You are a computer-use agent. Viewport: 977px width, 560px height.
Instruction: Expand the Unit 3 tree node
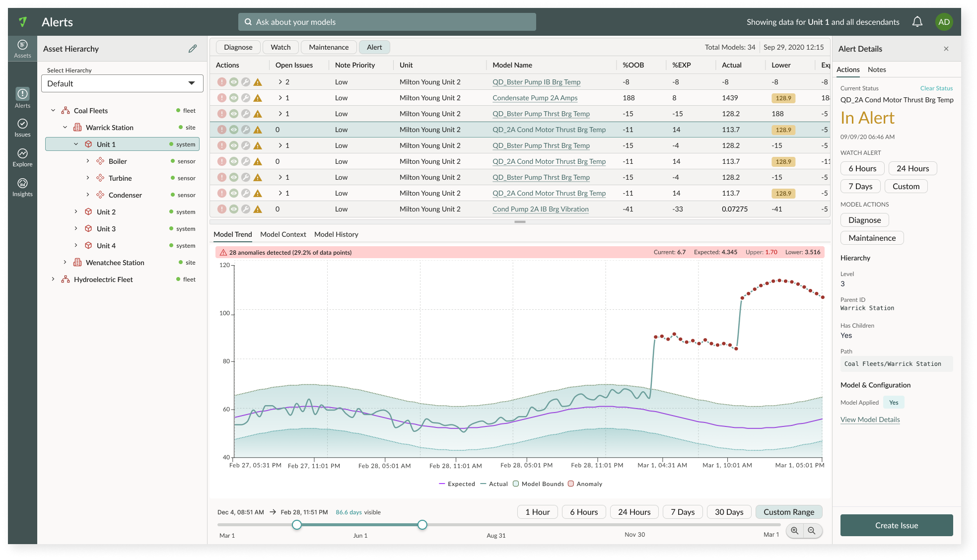click(x=76, y=229)
